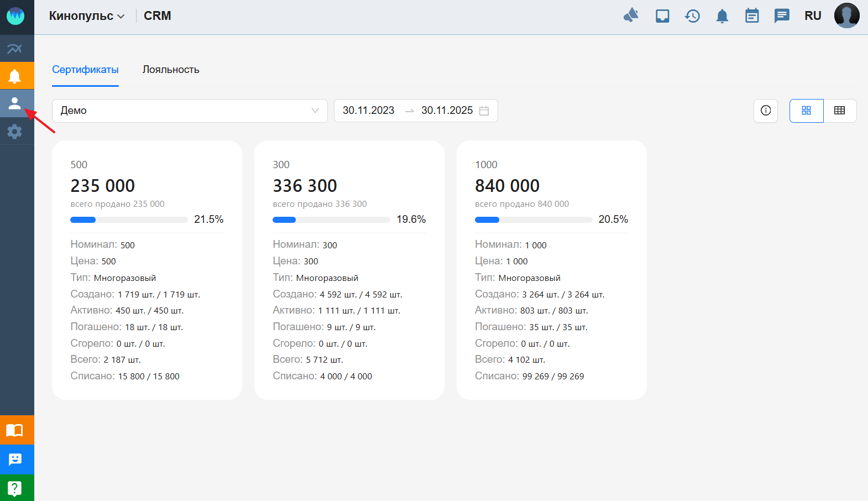This screenshot has height=501, width=868.
Task: Switch to table view
Action: (839, 111)
